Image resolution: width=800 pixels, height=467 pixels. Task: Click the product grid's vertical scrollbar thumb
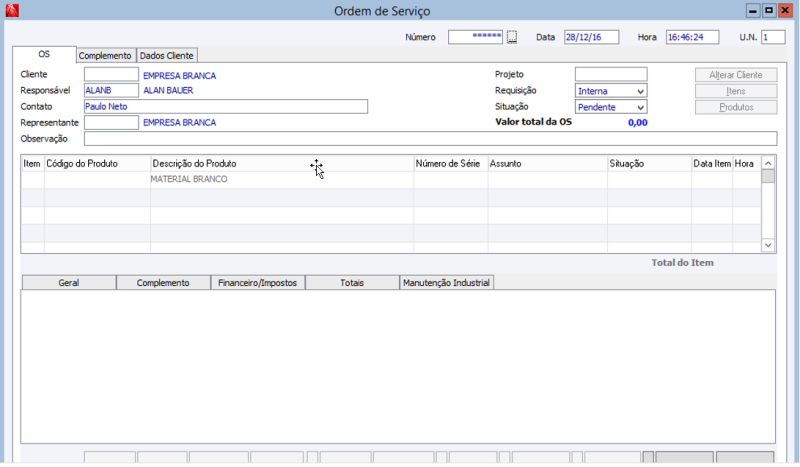pyautogui.click(x=768, y=177)
